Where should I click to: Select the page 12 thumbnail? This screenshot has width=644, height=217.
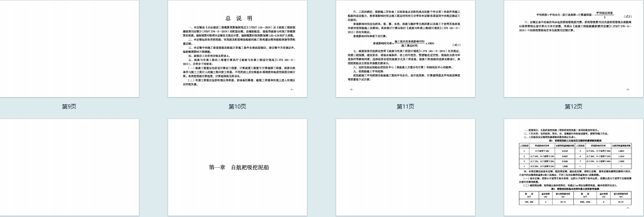click(572, 48)
